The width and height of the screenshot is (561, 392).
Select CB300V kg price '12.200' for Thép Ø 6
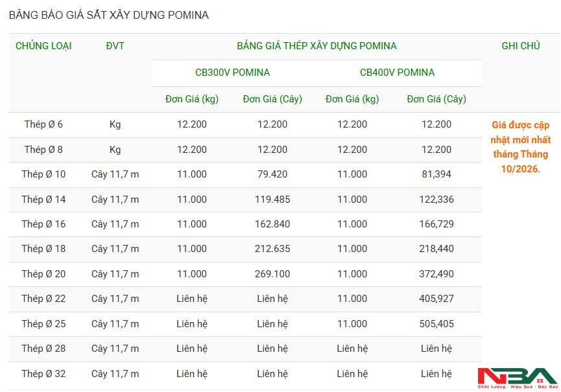click(x=192, y=124)
